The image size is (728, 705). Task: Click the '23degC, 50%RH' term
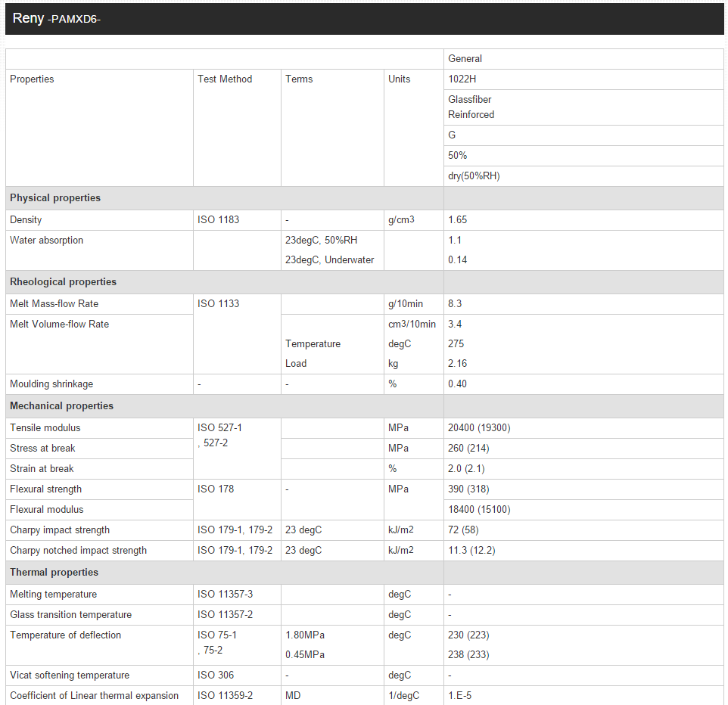(x=321, y=241)
